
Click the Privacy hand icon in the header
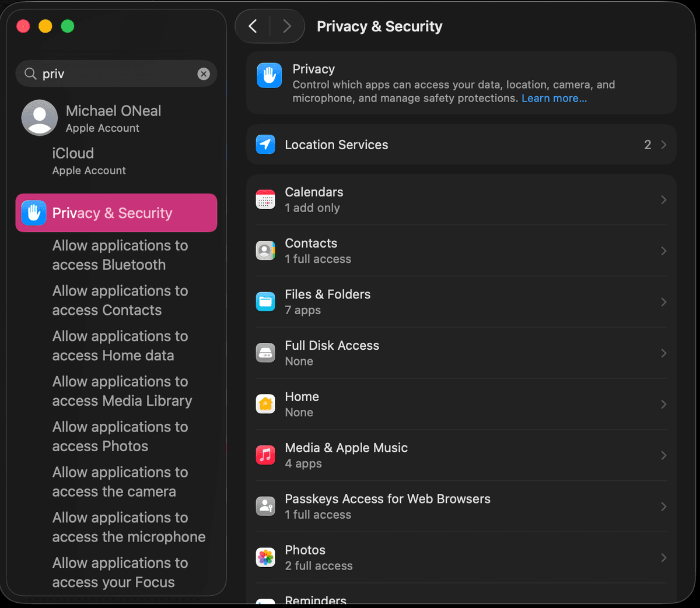[269, 75]
